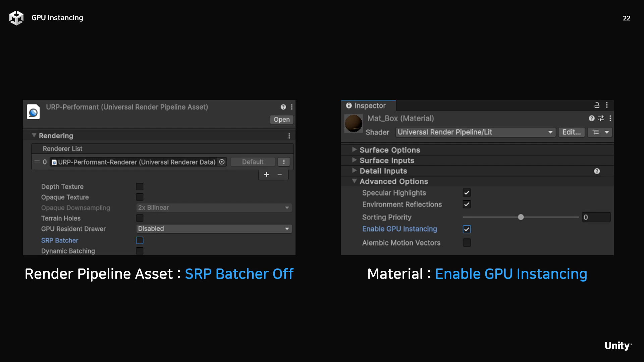The width and height of the screenshot is (644, 362).
Task: Click the Sorting Priority slider handle
Action: point(521,217)
